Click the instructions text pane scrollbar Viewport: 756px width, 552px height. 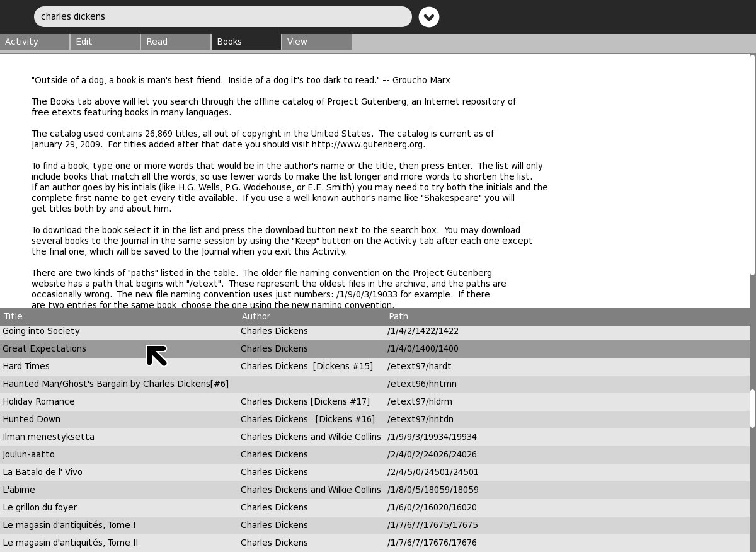tap(752, 164)
